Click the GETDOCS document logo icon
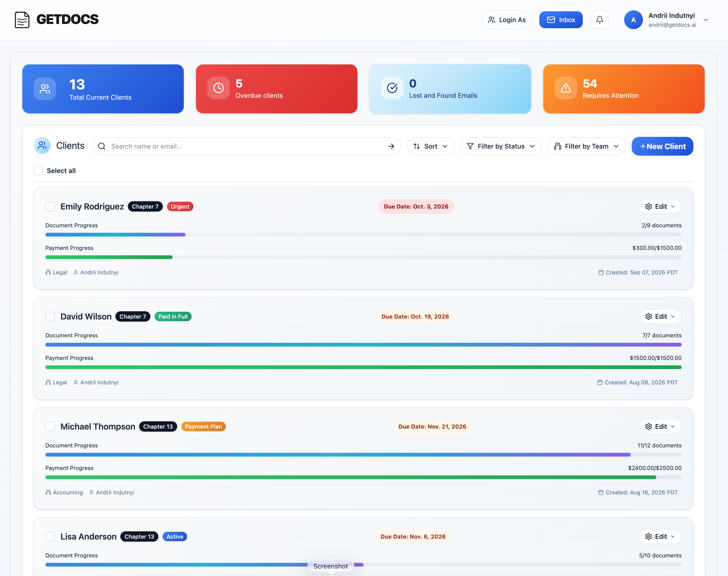728x576 pixels. click(x=22, y=20)
